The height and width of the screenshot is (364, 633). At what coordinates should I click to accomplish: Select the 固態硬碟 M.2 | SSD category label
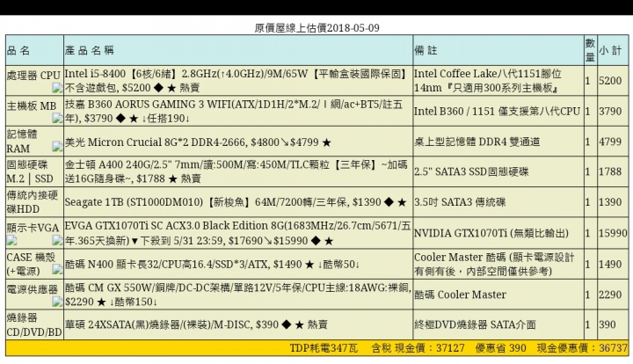pyautogui.click(x=30, y=171)
